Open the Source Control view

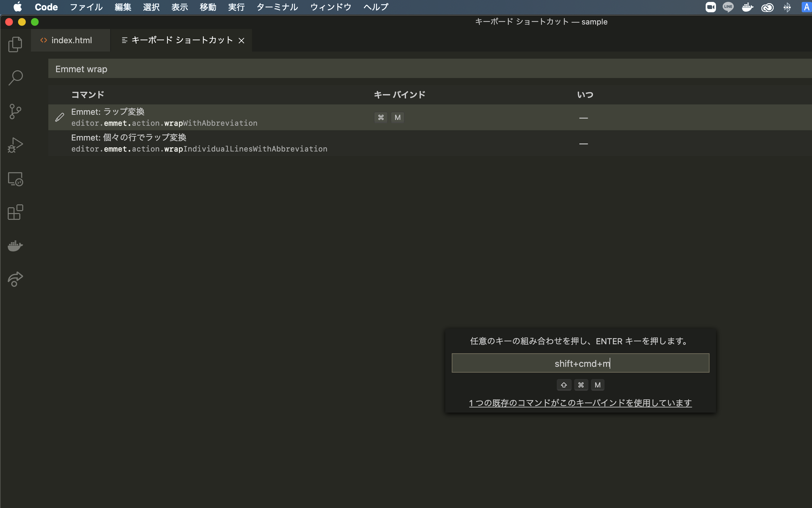click(15, 111)
